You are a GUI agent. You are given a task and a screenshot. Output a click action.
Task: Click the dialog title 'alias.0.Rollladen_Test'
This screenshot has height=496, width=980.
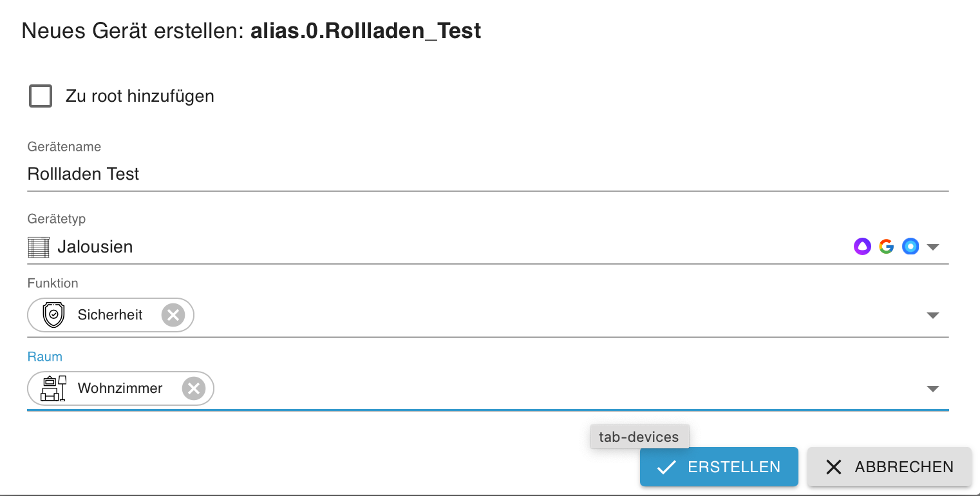pos(366,31)
